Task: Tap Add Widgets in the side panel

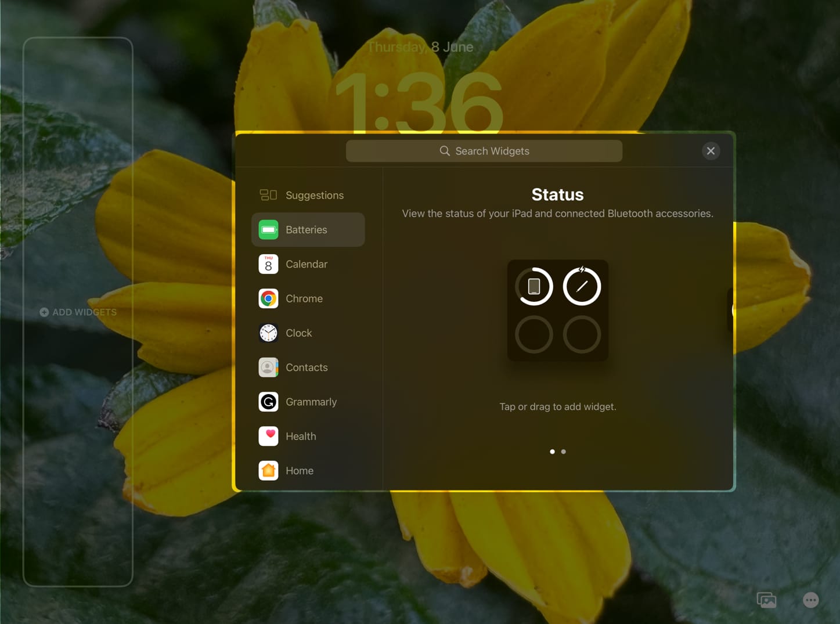Action: click(78, 312)
